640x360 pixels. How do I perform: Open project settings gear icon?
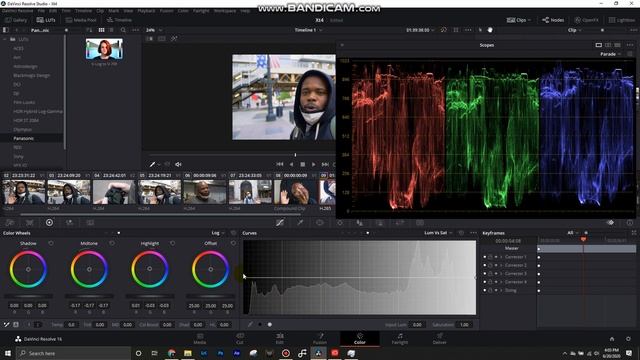(x=628, y=339)
